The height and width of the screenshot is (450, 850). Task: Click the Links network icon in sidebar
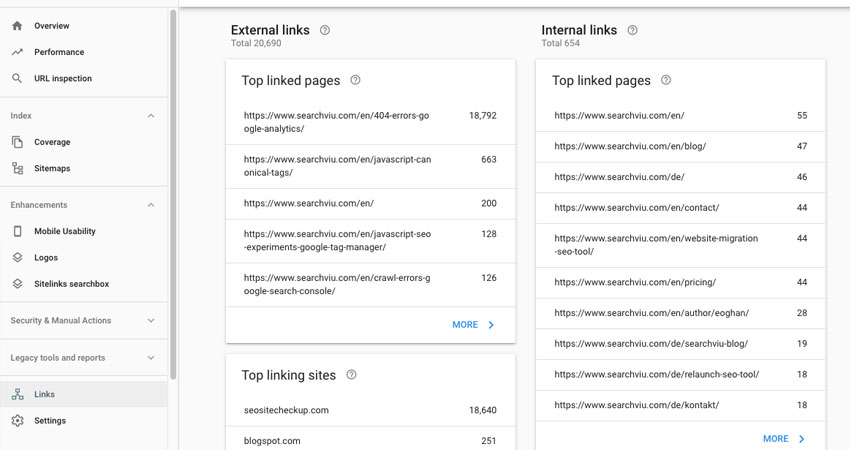17,394
